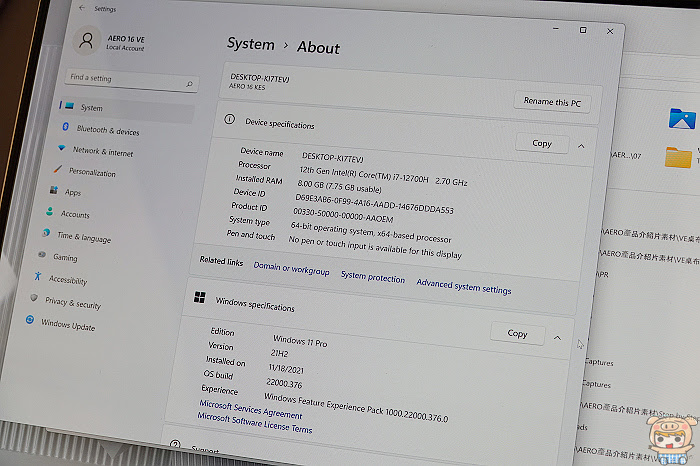This screenshot has width=700, height=466.
Task: Click the Apps icon in sidebar
Action: tap(54, 190)
